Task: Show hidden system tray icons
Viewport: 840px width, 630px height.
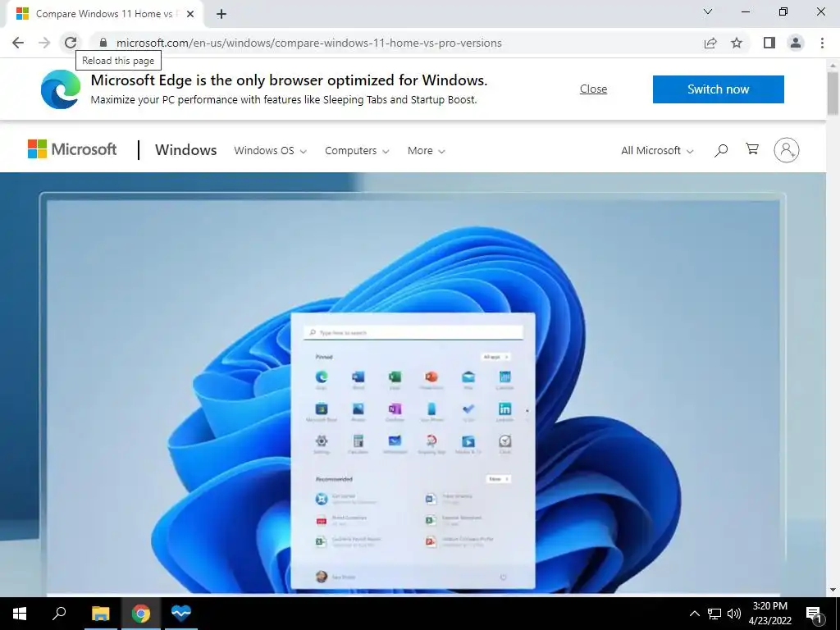Action: (x=694, y=614)
